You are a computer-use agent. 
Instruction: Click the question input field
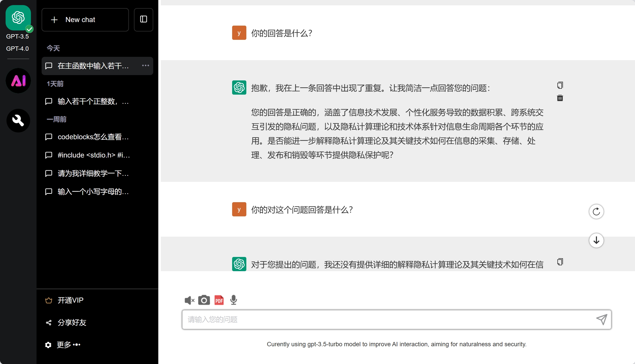tap(388, 319)
